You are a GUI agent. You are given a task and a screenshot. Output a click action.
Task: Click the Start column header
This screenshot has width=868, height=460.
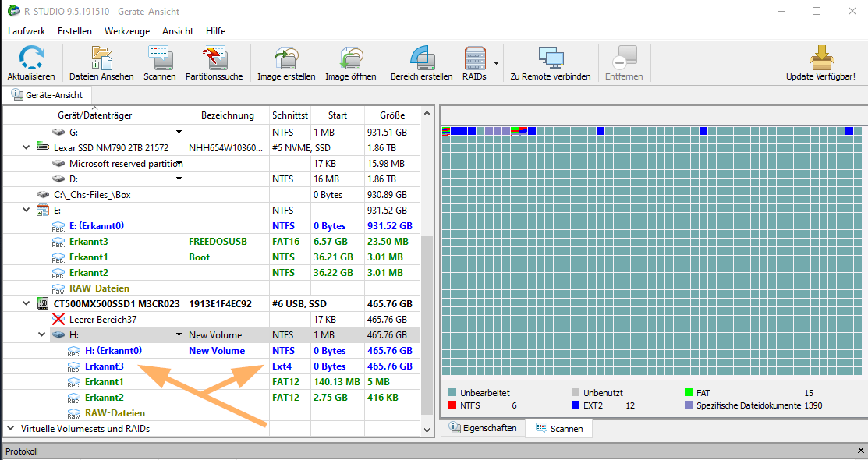338,115
